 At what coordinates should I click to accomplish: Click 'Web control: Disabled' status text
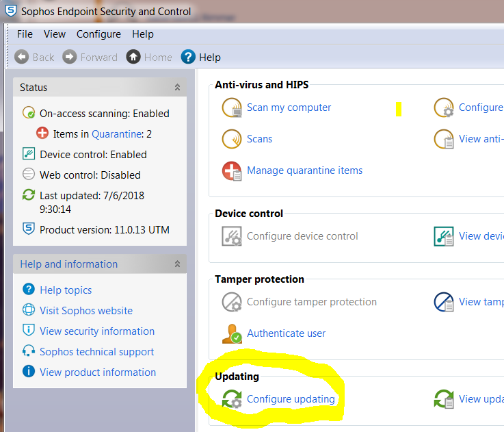[90, 175]
